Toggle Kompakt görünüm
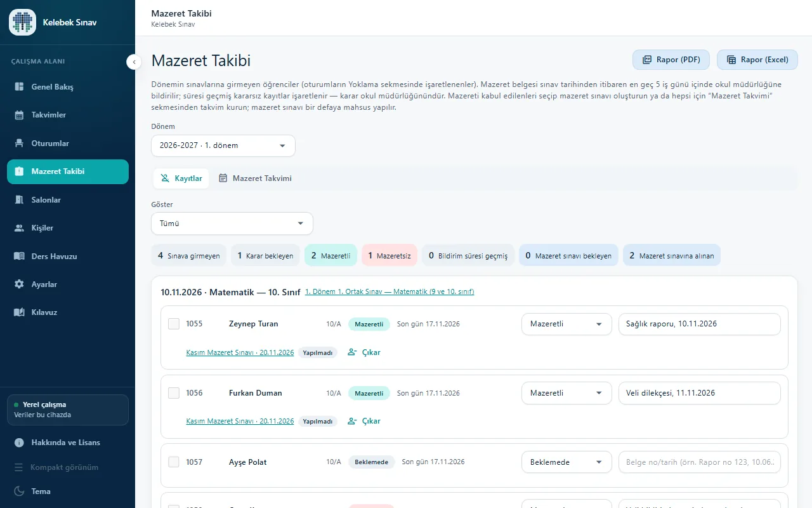The image size is (812, 508). (x=68, y=467)
